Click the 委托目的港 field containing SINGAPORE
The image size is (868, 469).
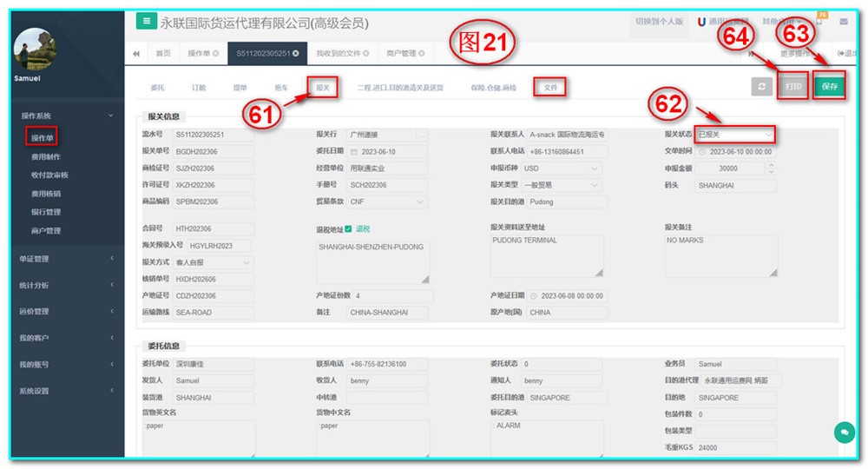click(x=567, y=398)
